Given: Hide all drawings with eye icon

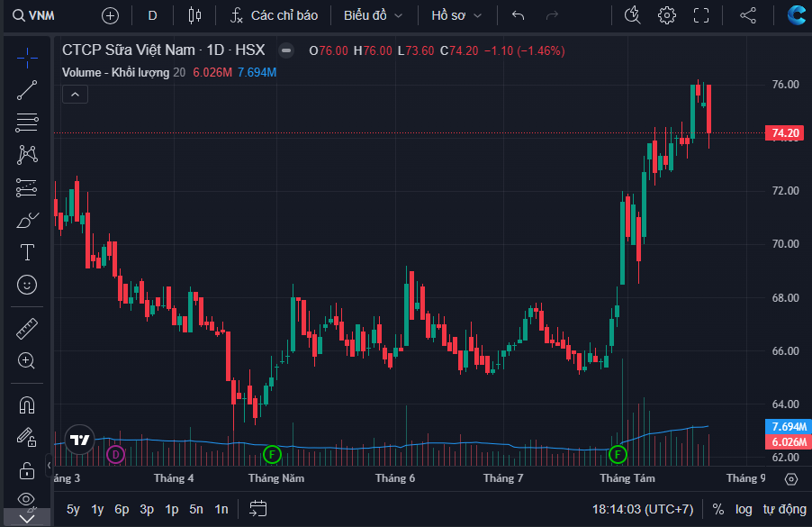Looking at the screenshot, I should (27, 499).
